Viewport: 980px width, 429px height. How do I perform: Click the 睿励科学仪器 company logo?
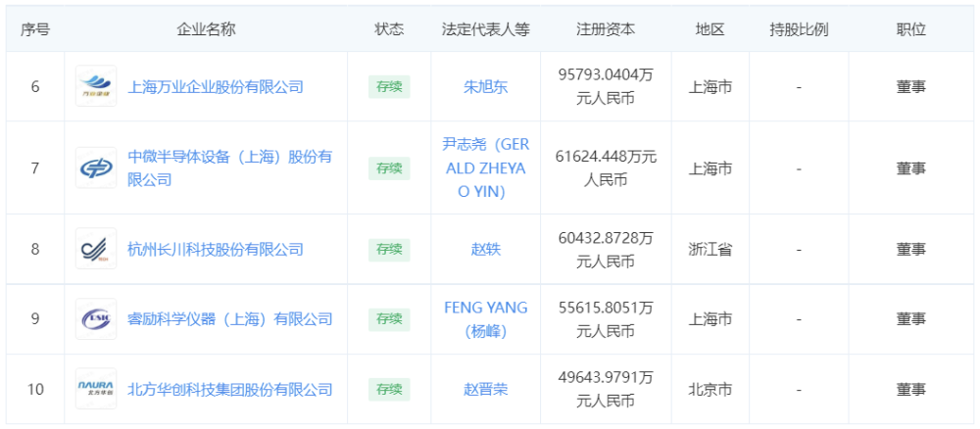96,319
